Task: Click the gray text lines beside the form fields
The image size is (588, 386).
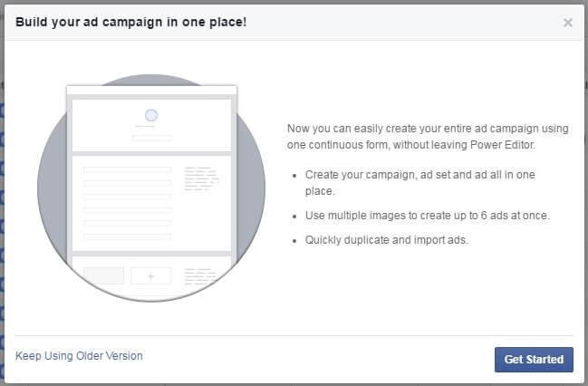Action: coord(199,178)
